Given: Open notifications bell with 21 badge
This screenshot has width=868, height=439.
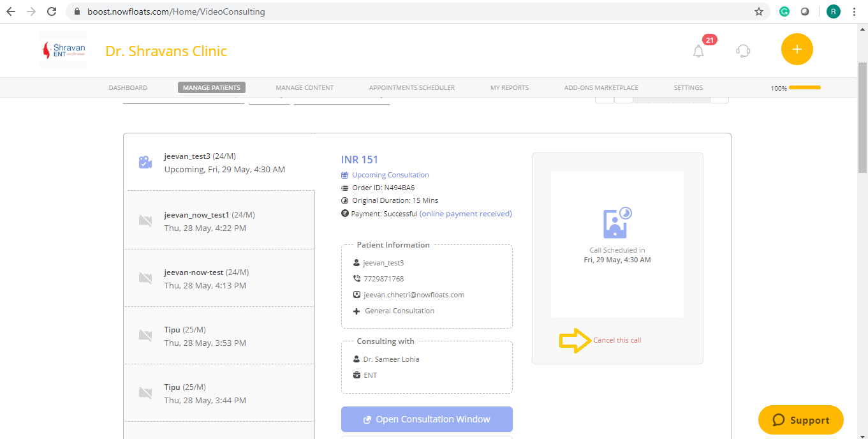Looking at the screenshot, I should pyautogui.click(x=699, y=51).
